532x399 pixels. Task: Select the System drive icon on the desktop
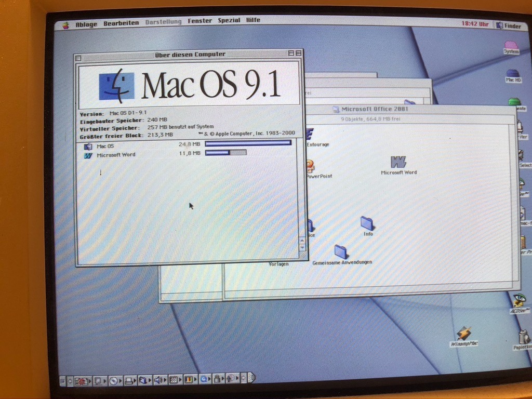[x=511, y=45]
